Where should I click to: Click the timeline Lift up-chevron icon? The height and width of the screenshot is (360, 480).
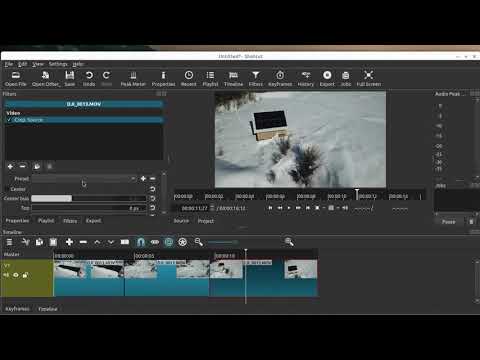click(97, 242)
